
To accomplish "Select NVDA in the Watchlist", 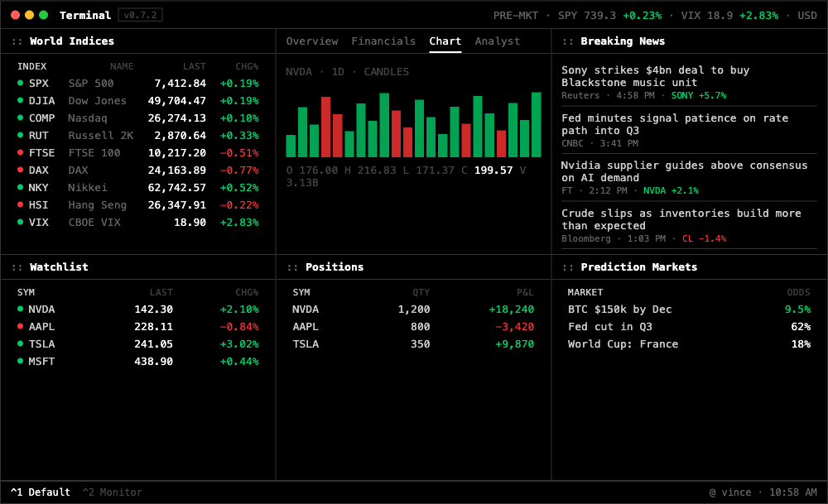I will point(137,310).
